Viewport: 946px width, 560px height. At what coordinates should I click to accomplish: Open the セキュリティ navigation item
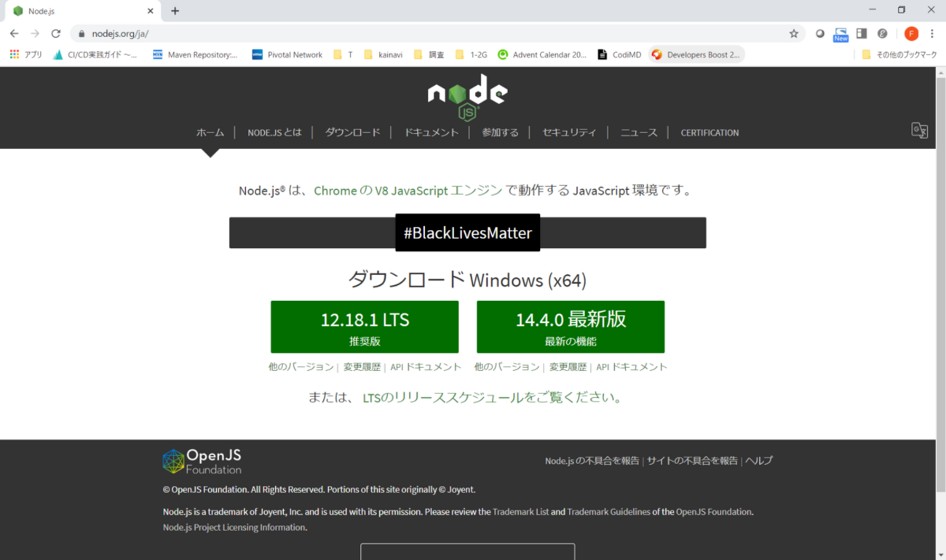[x=569, y=132]
